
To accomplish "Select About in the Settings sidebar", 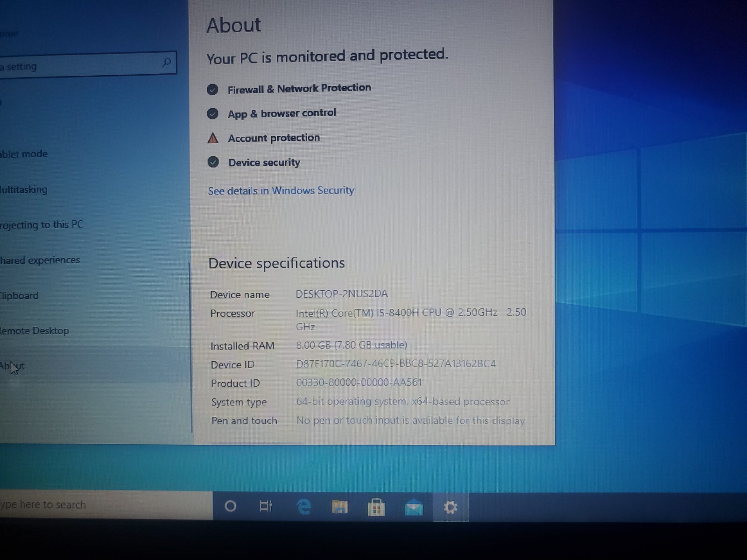I will pos(13,366).
